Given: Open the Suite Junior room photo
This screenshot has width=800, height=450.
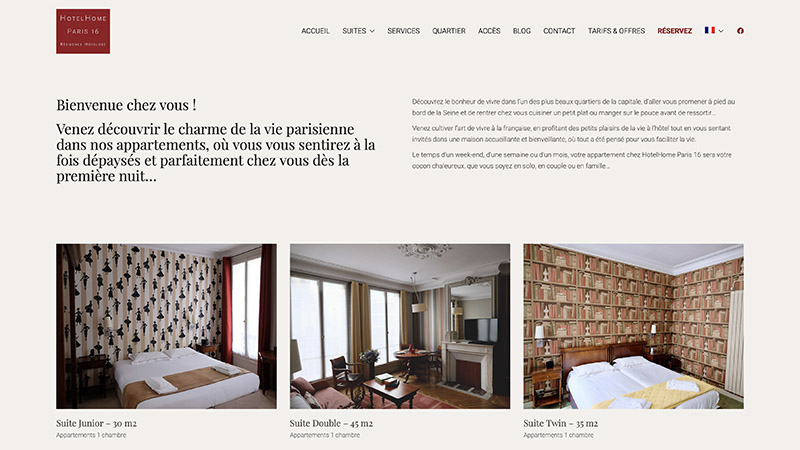Looking at the screenshot, I should coord(166,326).
